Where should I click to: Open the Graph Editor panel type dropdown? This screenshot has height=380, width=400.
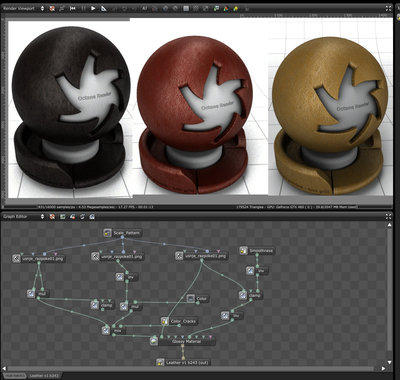42,217
